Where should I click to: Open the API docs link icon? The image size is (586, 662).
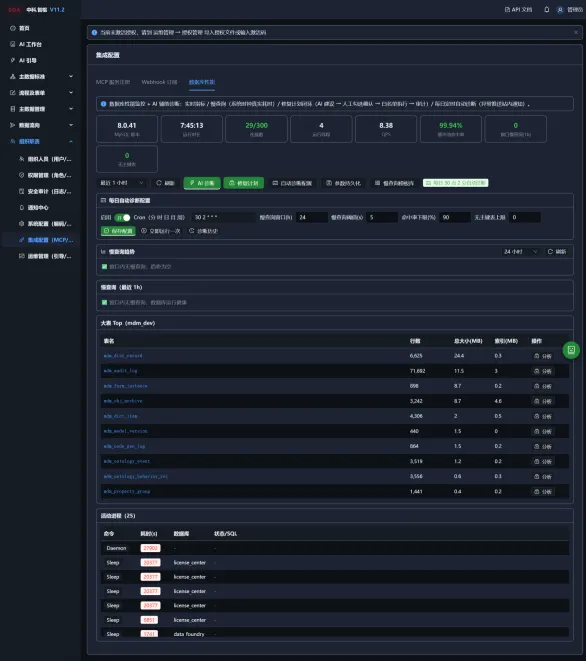point(507,9)
